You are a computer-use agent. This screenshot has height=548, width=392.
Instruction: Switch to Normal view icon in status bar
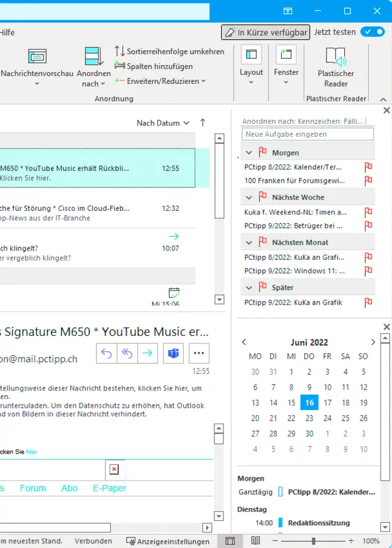click(x=230, y=541)
